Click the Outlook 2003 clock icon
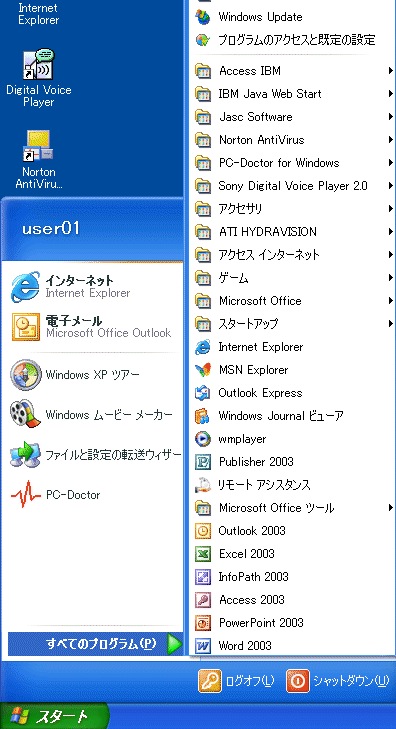The width and height of the screenshot is (396, 729). pyautogui.click(x=203, y=531)
